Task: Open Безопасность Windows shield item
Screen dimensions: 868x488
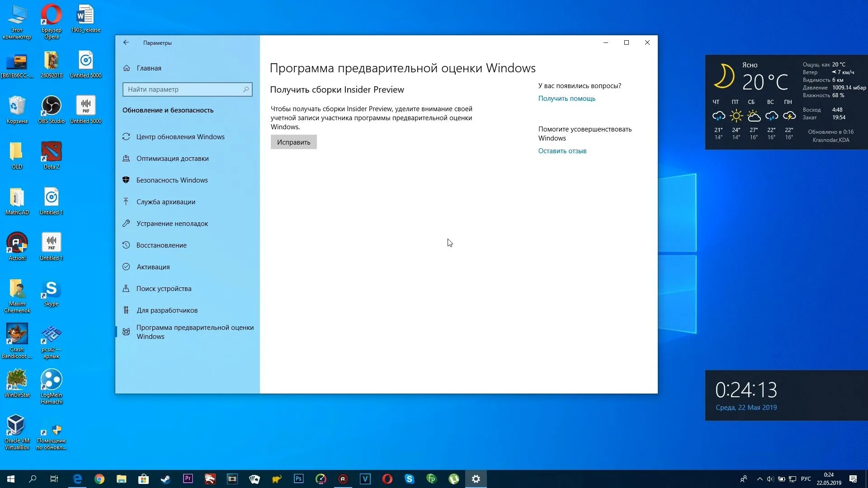Action: [172, 180]
